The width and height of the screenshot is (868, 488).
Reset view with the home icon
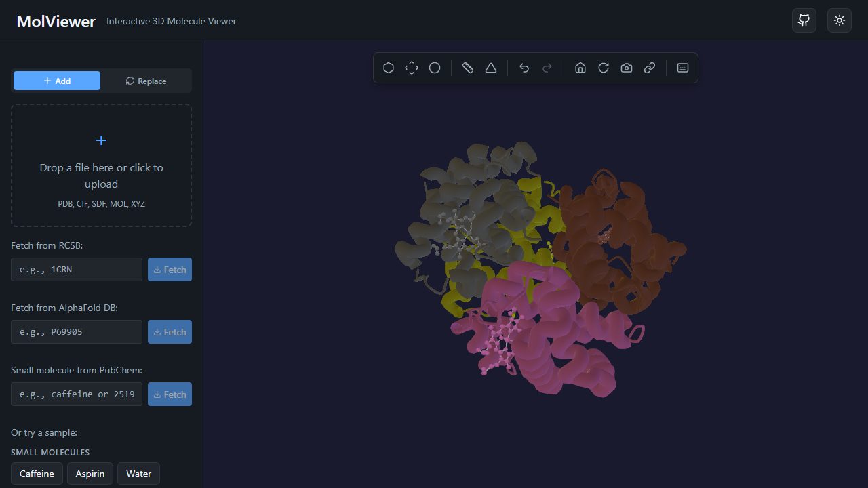pyautogui.click(x=580, y=68)
